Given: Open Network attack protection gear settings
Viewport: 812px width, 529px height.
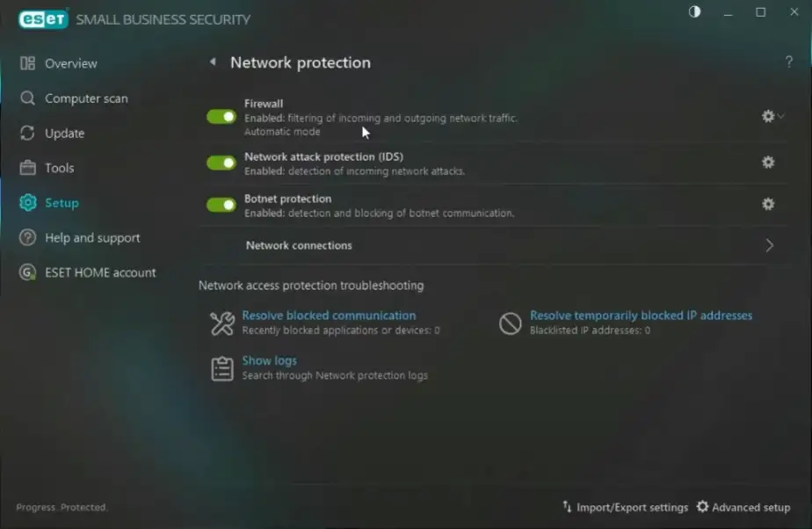Looking at the screenshot, I should [768, 163].
